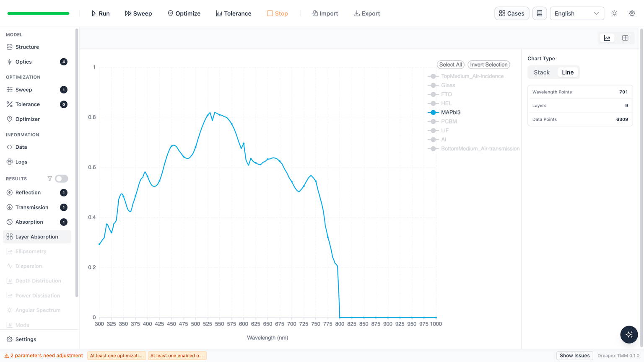The width and height of the screenshot is (644, 362).
Task: Click the Optics lightning icon
Action: pyautogui.click(x=10, y=62)
